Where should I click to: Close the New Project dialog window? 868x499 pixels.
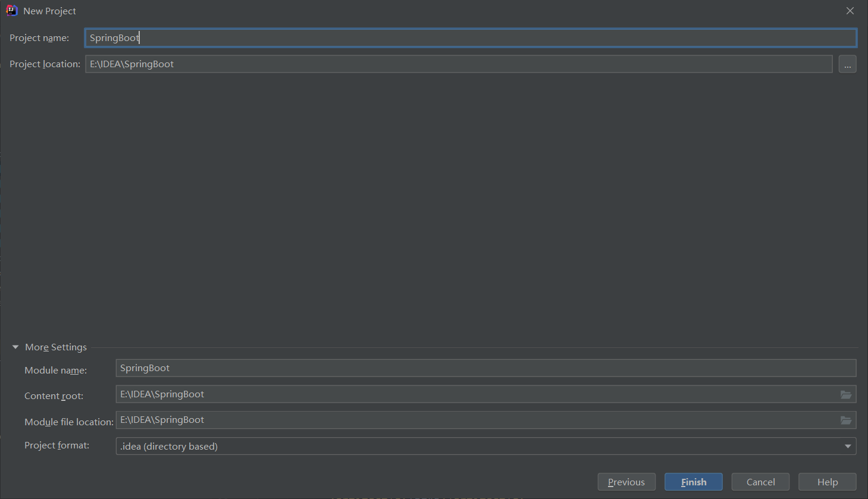point(850,11)
